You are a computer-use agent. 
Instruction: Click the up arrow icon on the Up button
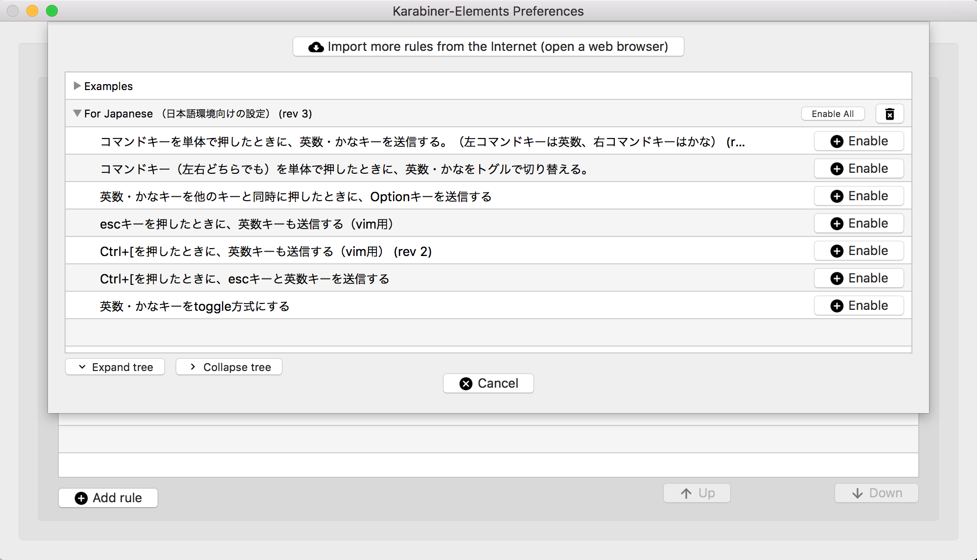685,493
